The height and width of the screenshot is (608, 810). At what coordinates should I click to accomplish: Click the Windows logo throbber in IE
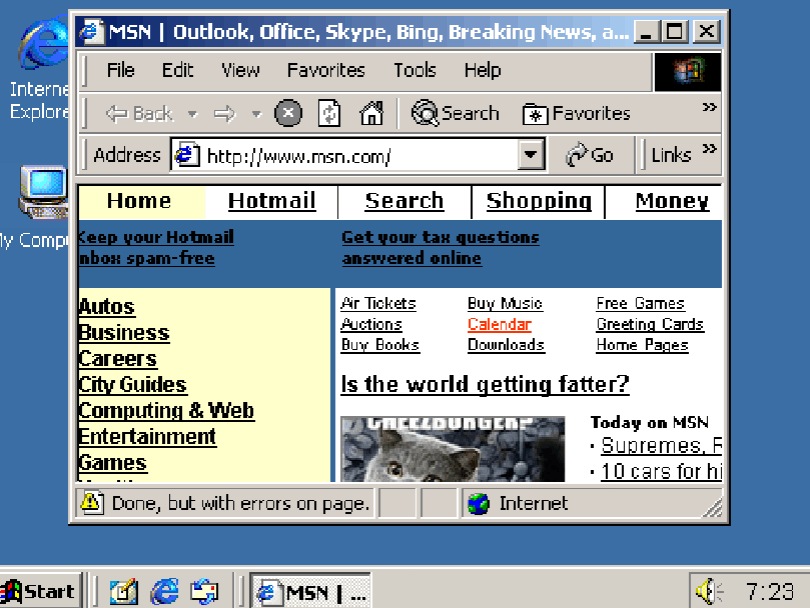pos(688,72)
